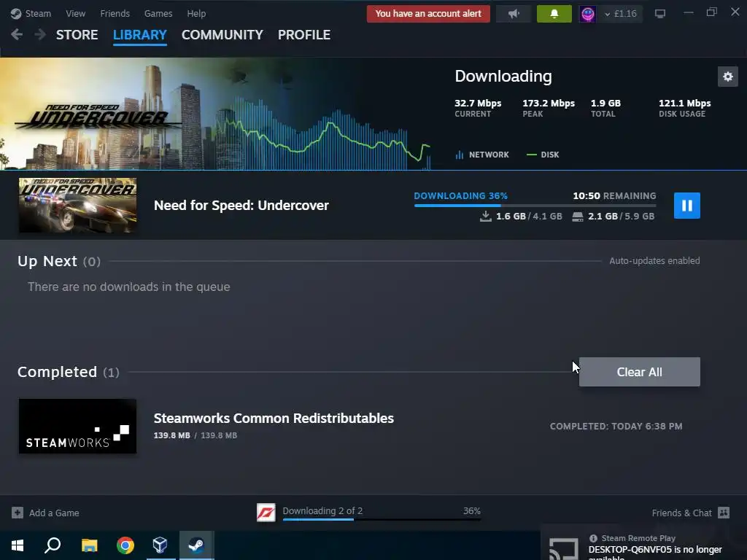Viewport: 747px width, 560px height.
Task: Open Windows search from taskbar
Action: coord(53,545)
